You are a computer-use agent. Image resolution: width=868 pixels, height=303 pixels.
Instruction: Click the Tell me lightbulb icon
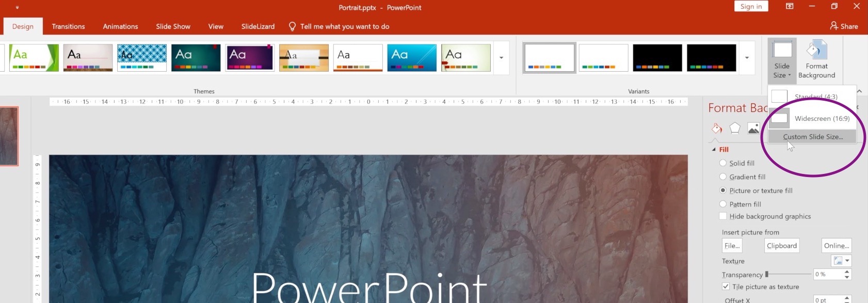pyautogui.click(x=292, y=26)
